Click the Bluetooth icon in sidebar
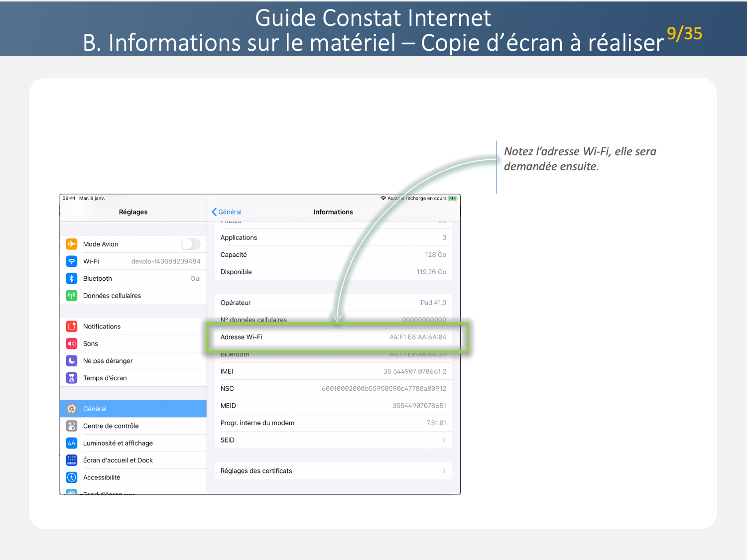Screen dimensions: 747x560 click(x=72, y=279)
